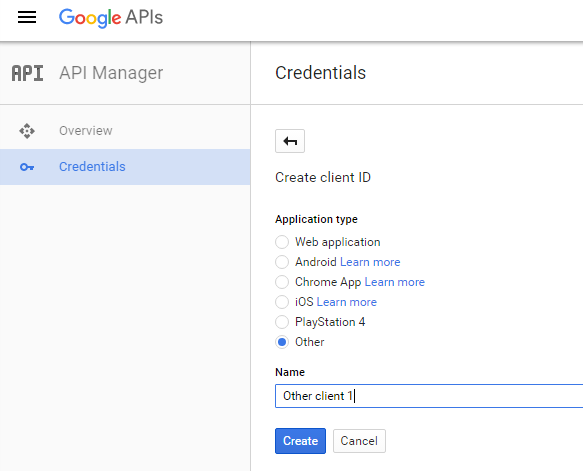Select the Web application radio button
This screenshot has height=471, width=583.
[x=282, y=242]
